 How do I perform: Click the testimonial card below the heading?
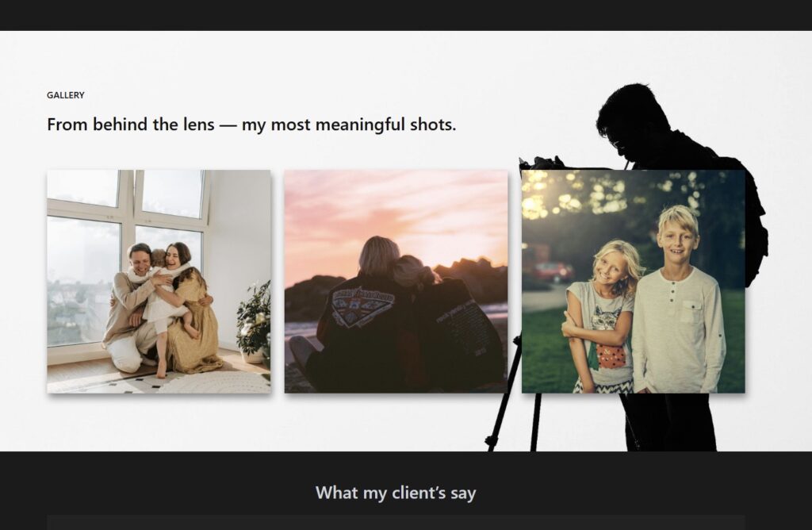tap(396, 522)
